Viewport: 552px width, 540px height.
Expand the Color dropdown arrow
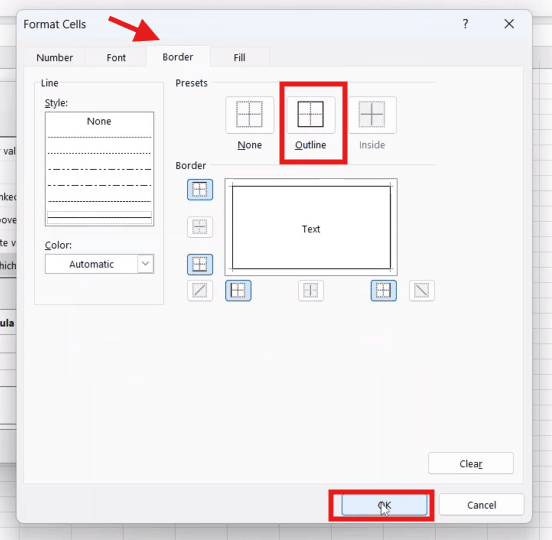(x=145, y=264)
